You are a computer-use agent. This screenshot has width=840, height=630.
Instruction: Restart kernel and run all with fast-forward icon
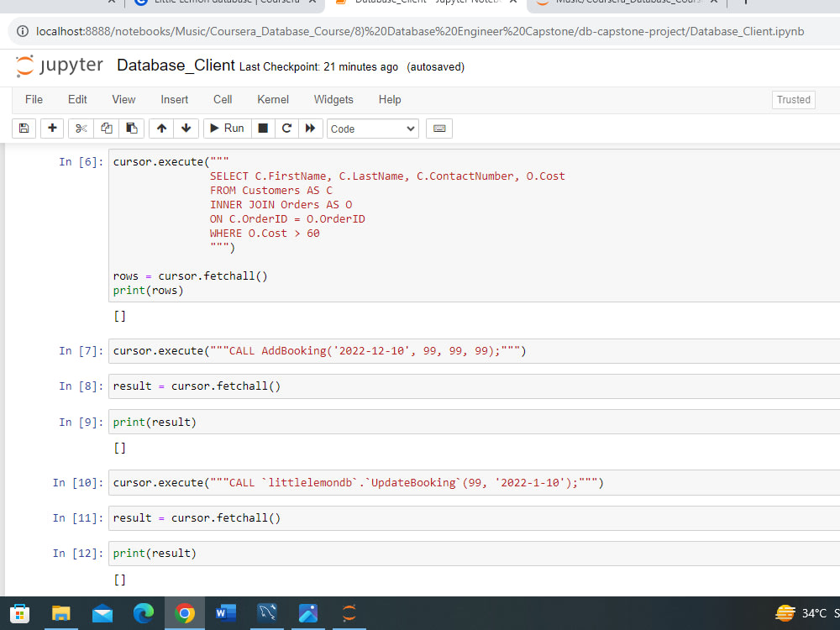310,128
